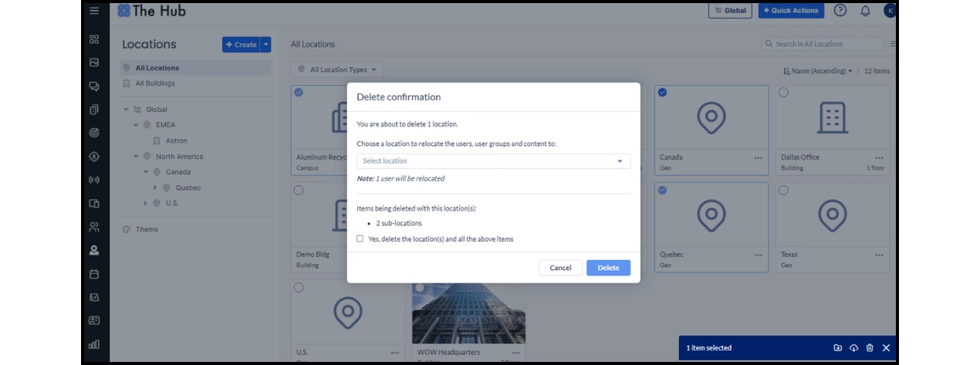This screenshot has height=365, width=980.
Task: Click the Search in All Locations field
Action: pyautogui.click(x=823, y=44)
